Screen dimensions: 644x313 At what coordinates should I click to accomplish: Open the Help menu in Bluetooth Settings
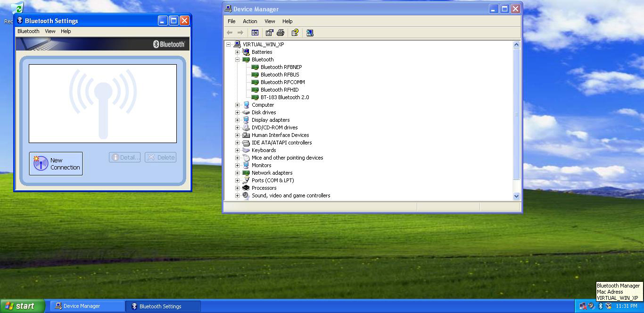click(66, 31)
